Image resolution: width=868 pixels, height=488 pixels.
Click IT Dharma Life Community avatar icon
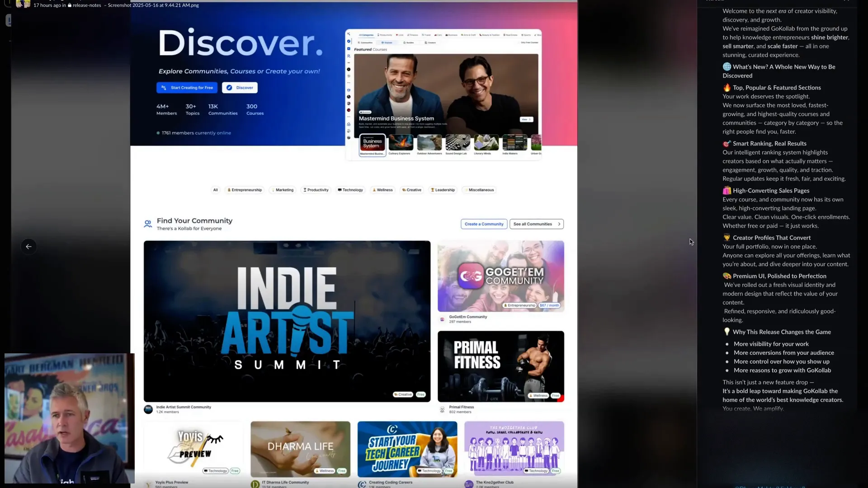click(255, 484)
